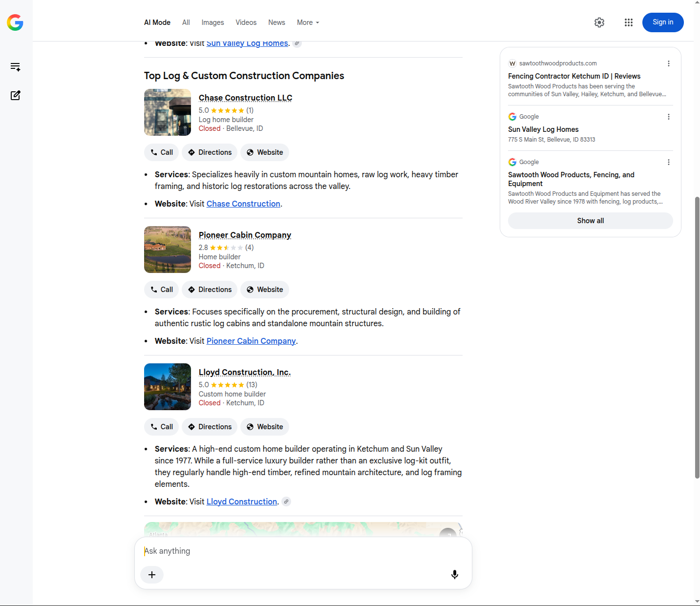Click page vertical scrollbar thumb
This screenshot has height=606, width=700.
697,337
